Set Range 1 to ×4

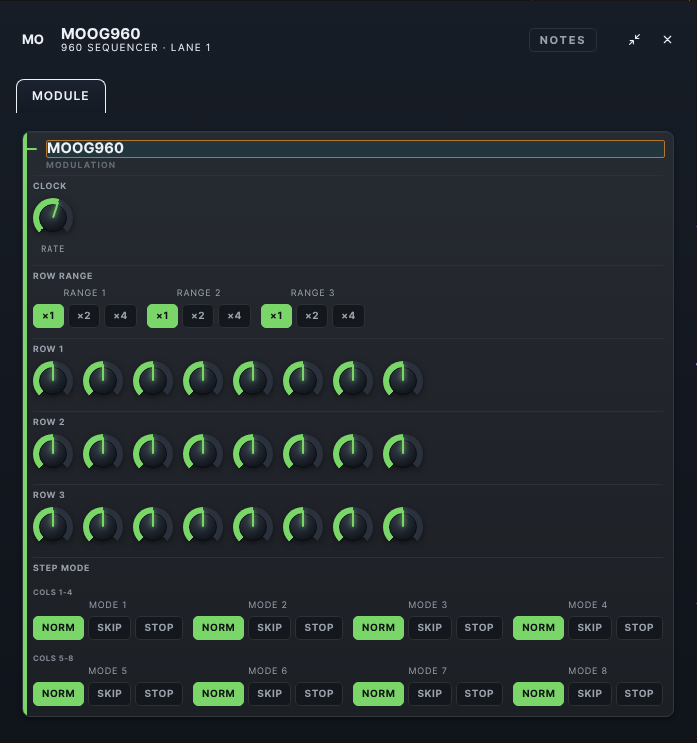coord(120,316)
